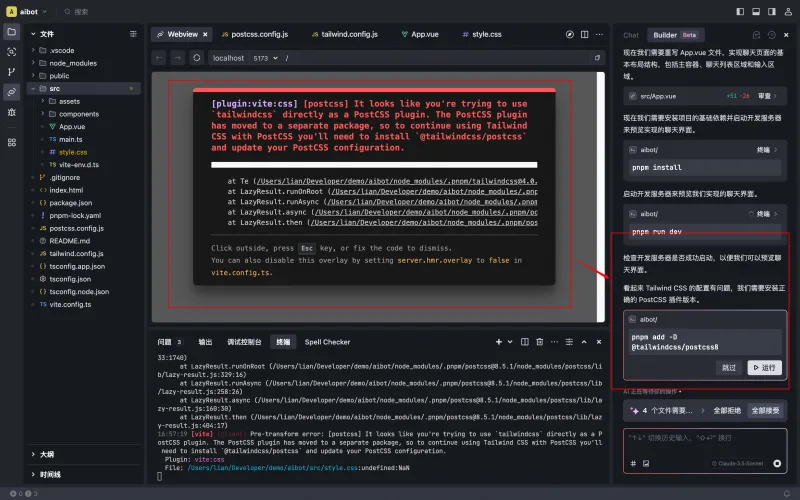Image resolution: width=800 pixels, height=500 pixels.
Task: Click the split editor icon
Action: pos(585,34)
